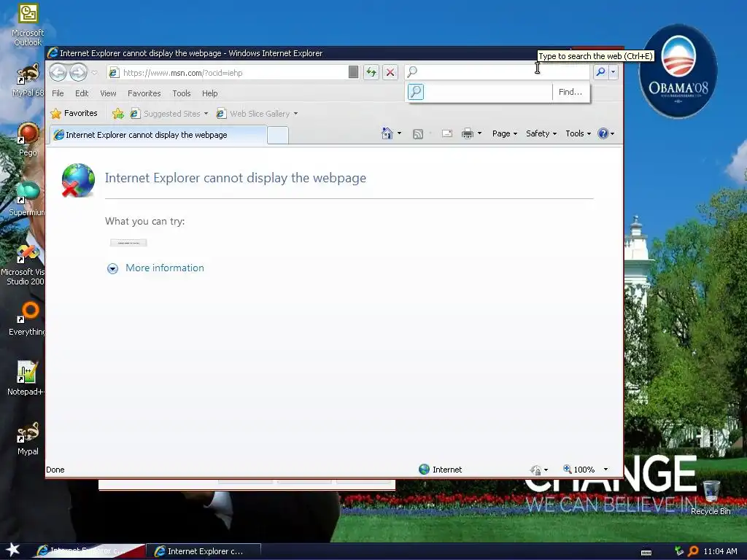The width and height of the screenshot is (747, 560).
Task: Open the View menu
Action: (108, 93)
